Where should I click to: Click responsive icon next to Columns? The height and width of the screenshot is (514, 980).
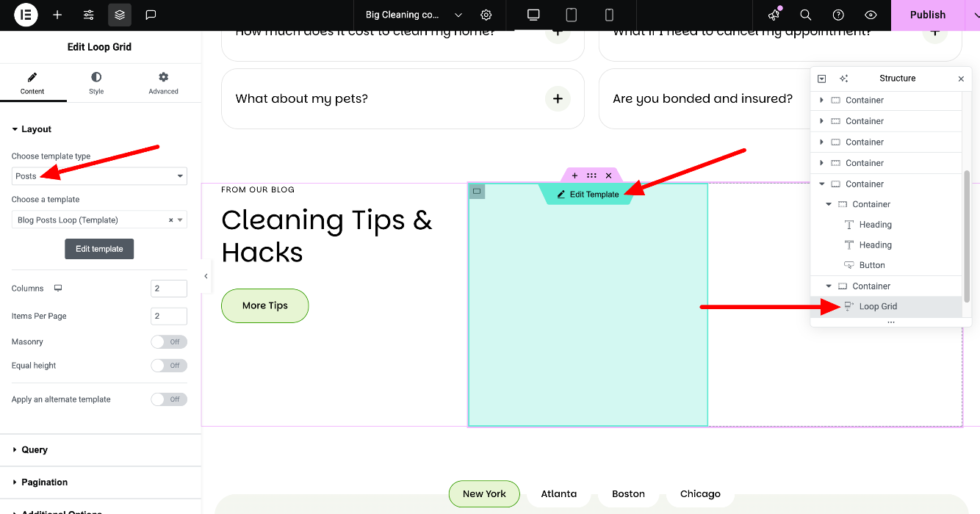(58, 289)
